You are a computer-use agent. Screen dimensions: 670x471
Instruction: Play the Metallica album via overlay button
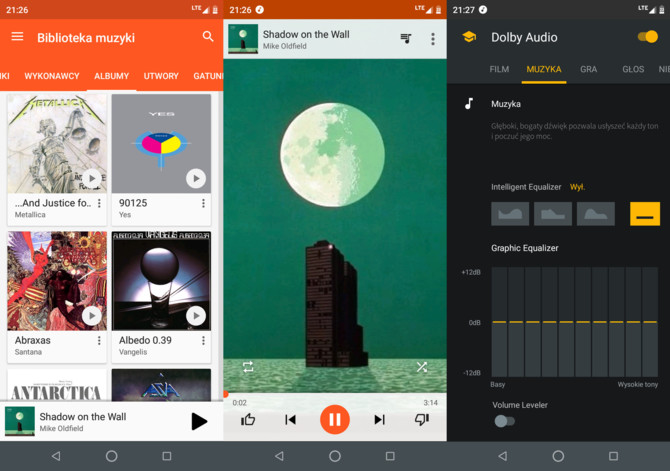[91, 178]
